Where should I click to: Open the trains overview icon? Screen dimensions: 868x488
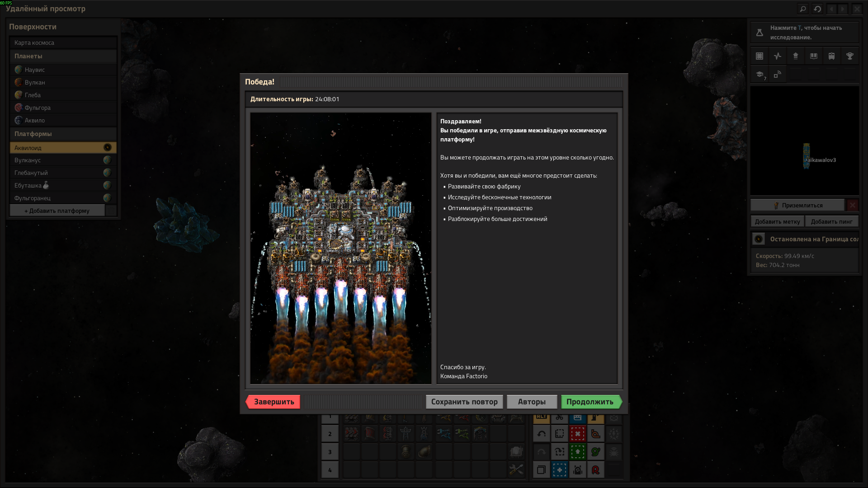point(831,56)
